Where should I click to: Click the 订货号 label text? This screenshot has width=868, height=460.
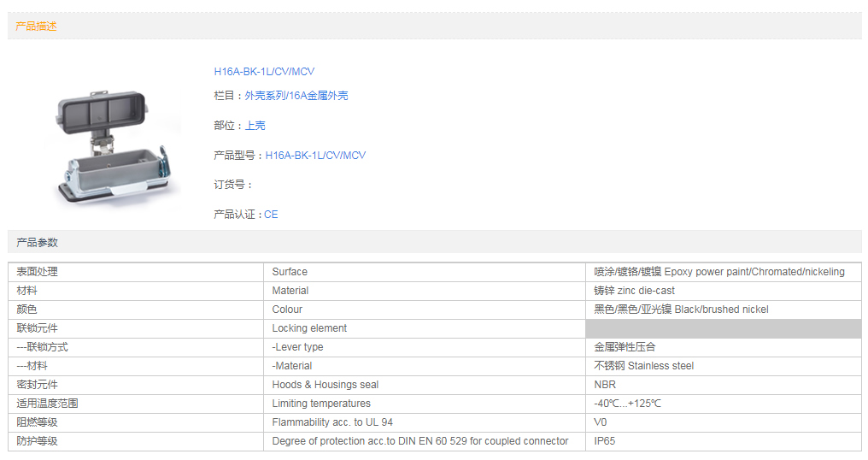[233, 185]
